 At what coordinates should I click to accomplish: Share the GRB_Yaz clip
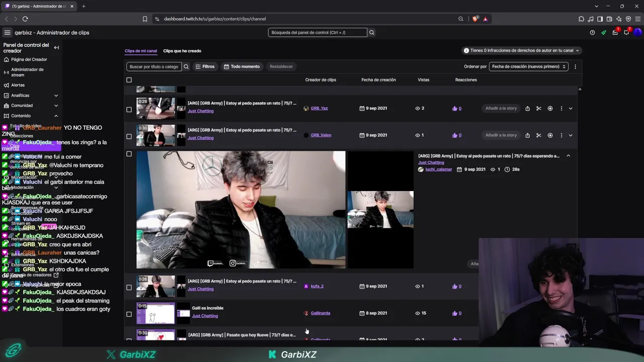point(527,109)
